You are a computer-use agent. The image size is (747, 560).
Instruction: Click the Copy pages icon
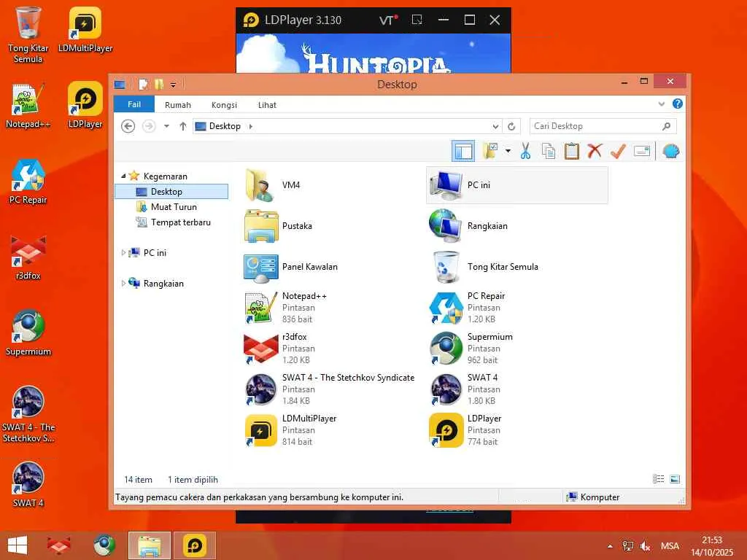549,152
